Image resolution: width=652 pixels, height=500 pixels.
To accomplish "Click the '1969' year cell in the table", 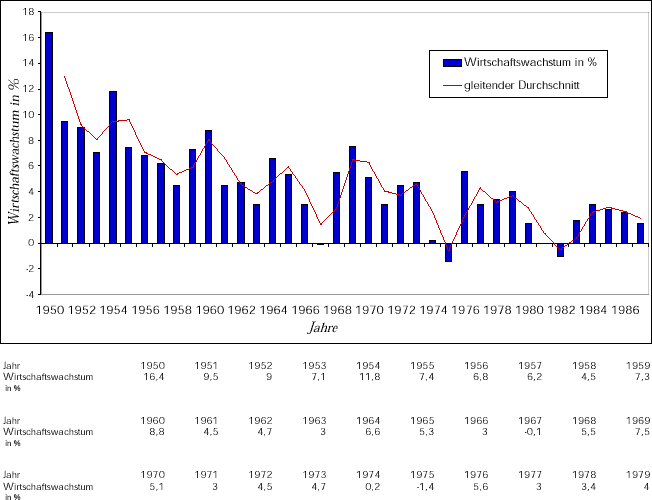I will [x=638, y=420].
